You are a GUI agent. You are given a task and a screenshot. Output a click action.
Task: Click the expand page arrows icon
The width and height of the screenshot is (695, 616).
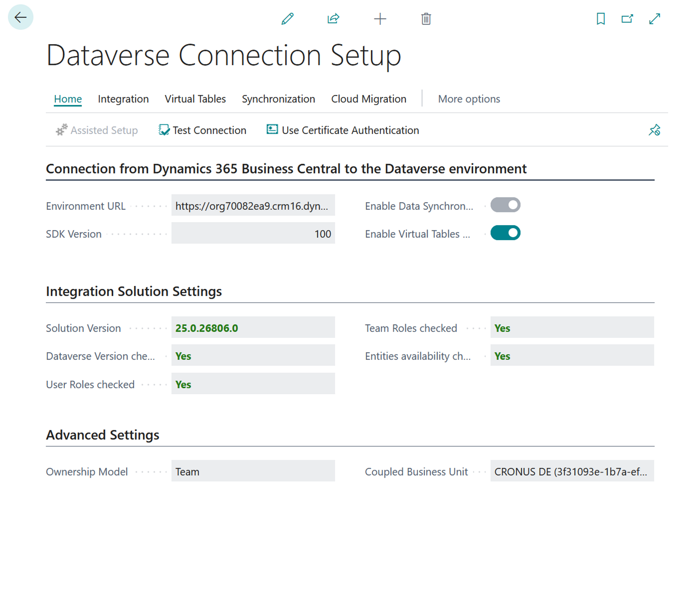654,19
